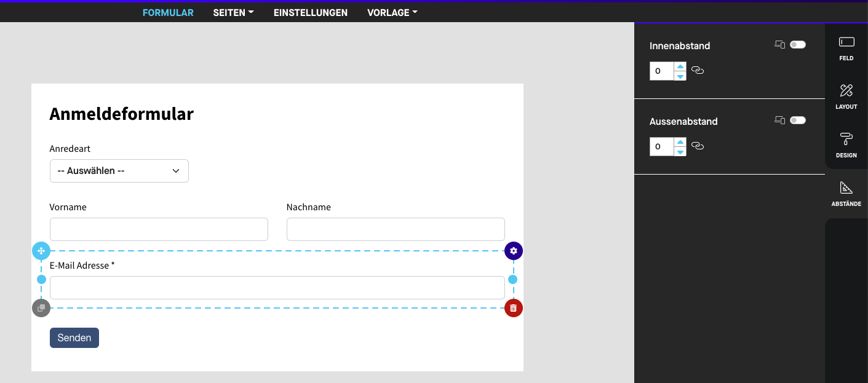Click the Senden button
The image size is (868, 383).
tap(74, 338)
